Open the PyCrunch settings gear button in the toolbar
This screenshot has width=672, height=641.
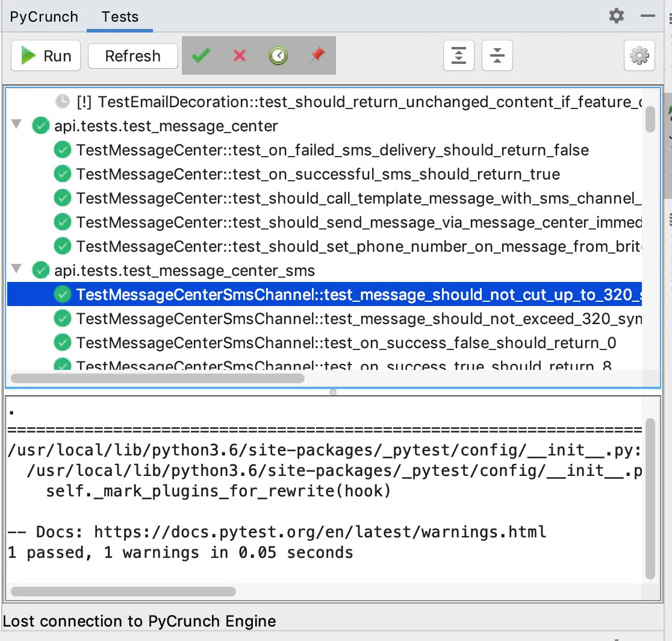[x=639, y=55]
